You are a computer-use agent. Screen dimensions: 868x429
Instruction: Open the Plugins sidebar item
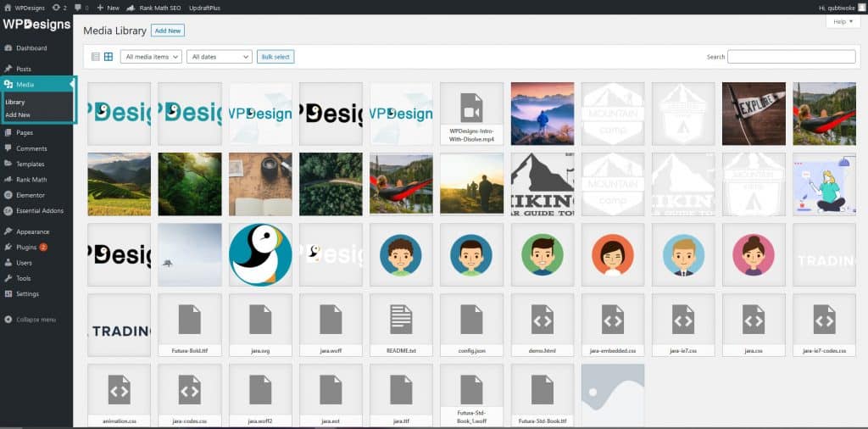pos(26,247)
